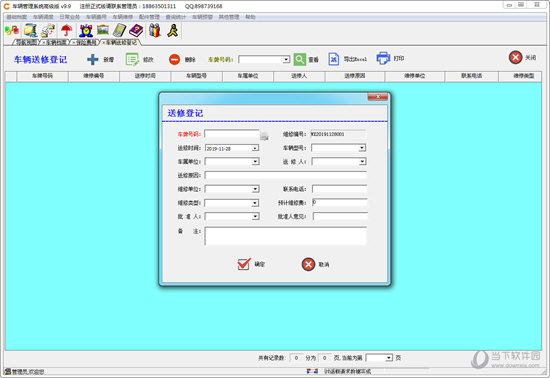The height and width of the screenshot is (378, 550).
Task: Click the 送修人 column header
Action: click(299, 76)
